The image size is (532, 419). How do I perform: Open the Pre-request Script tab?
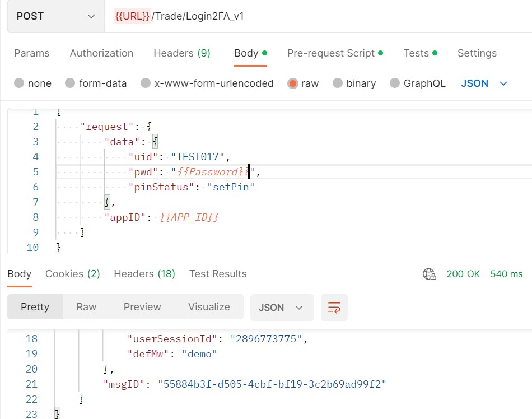pos(331,53)
